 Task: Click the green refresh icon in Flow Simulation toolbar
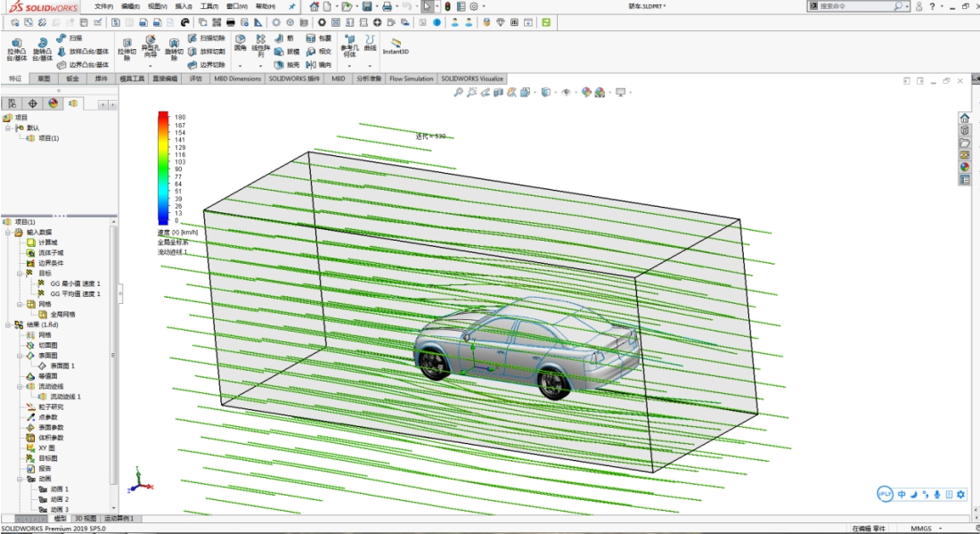click(546, 22)
